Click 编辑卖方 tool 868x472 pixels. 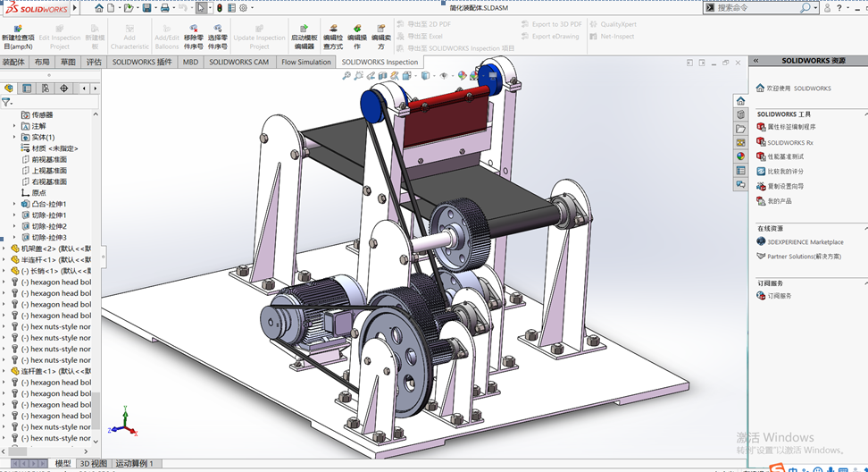pyautogui.click(x=380, y=38)
